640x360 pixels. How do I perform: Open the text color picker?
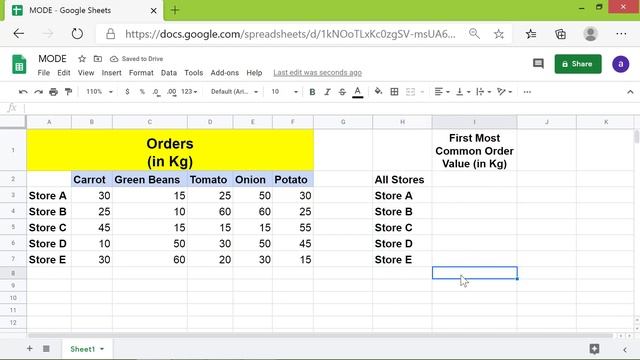coord(358,92)
